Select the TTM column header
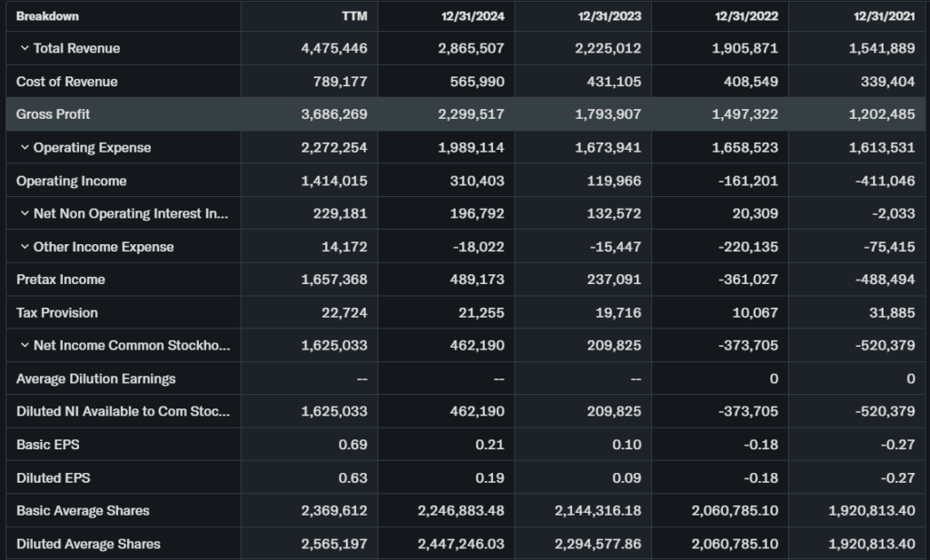 pyautogui.click(x=354, y=16)
